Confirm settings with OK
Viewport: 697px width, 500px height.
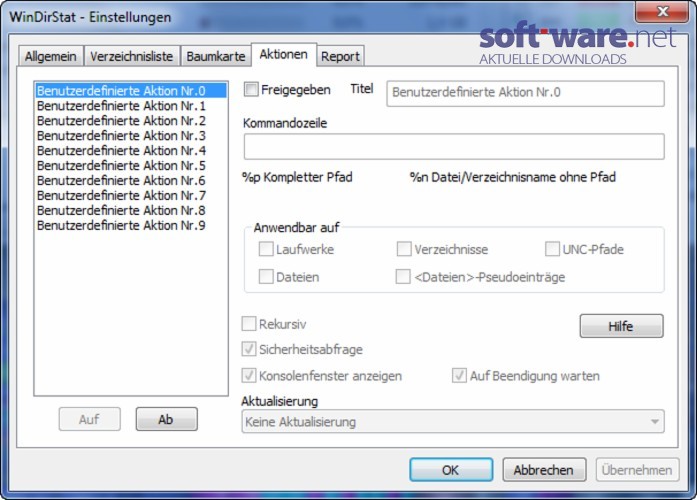[x=451, y=470]
